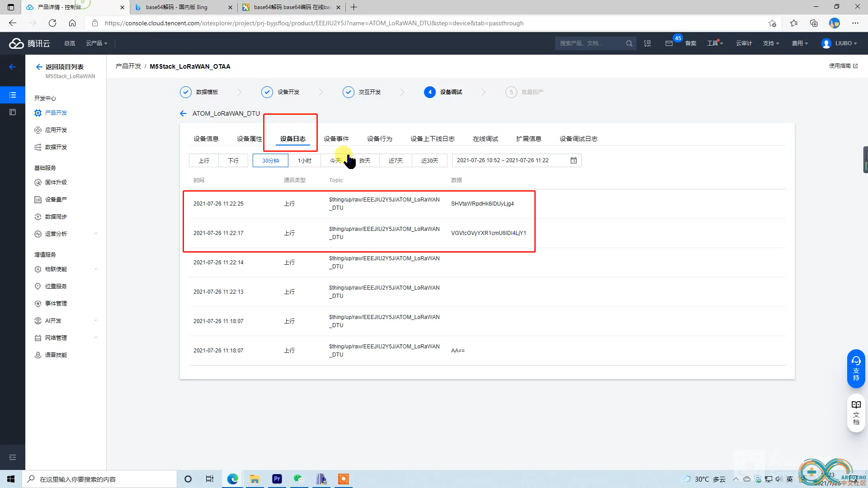Add page to favorites star icon
This screenshot has width=868, height=488.
click(772, 23)
